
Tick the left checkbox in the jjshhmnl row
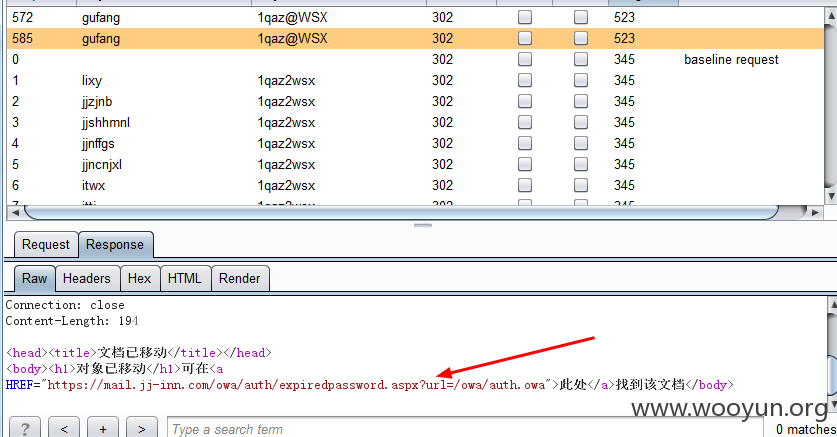(x=525, y=122)
